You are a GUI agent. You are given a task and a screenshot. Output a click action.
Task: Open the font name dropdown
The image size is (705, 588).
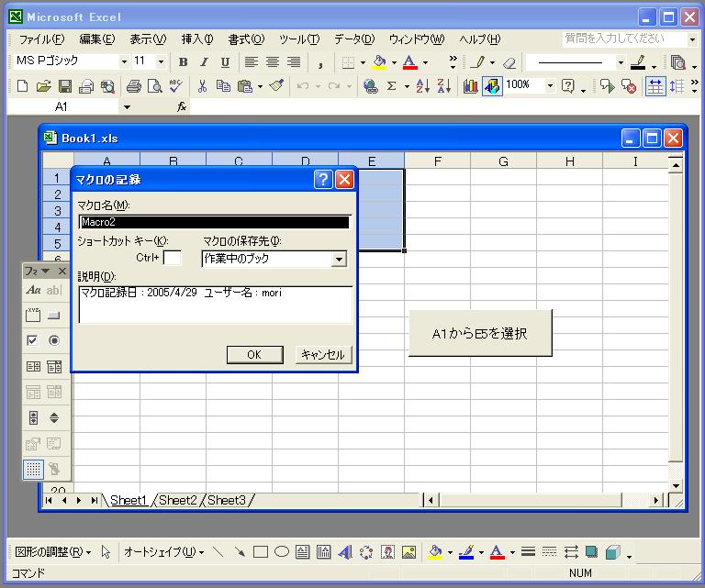pos(124,61)
